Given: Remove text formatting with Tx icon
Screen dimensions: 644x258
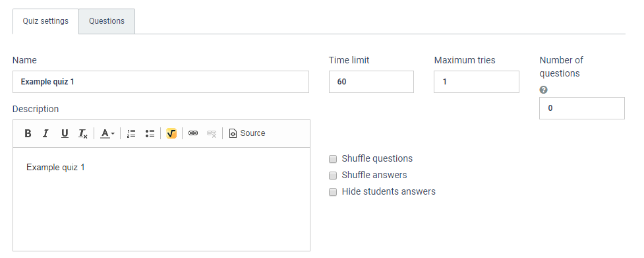Looking at the screenshot, I should [83, 133].
